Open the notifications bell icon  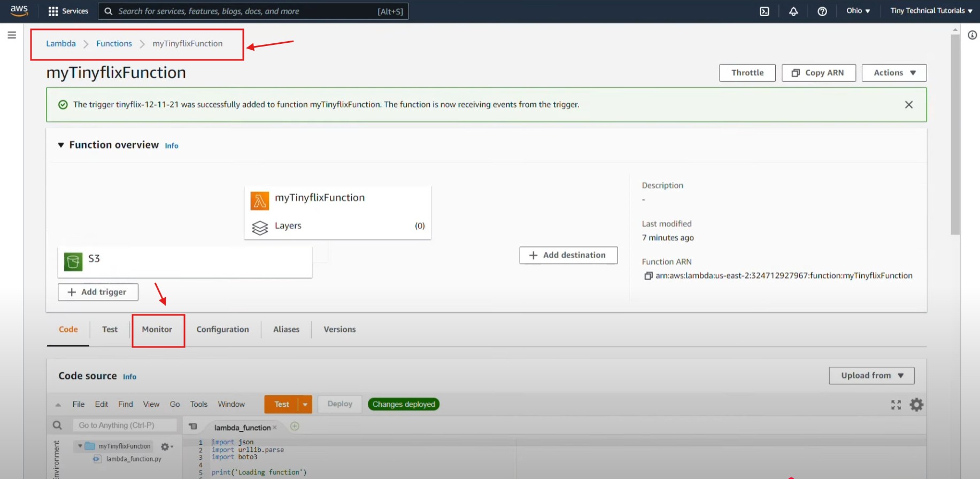(x=793, y=11)
